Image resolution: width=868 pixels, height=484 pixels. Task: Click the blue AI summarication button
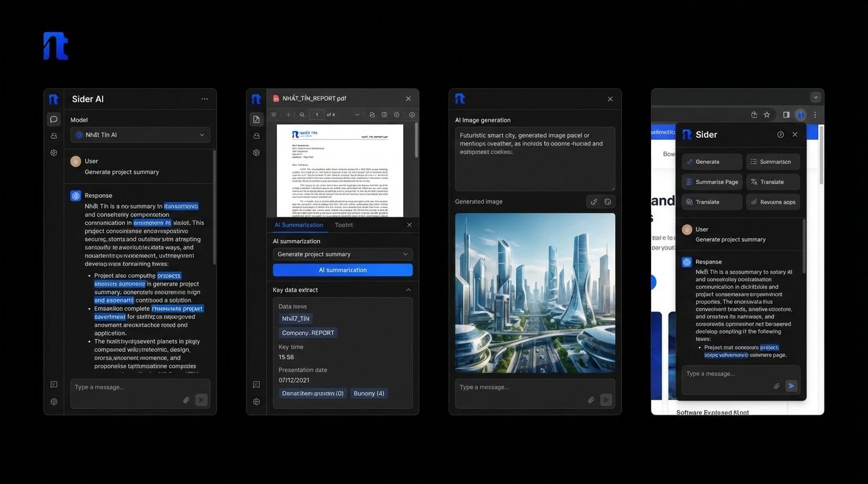[x=343, y=270]
